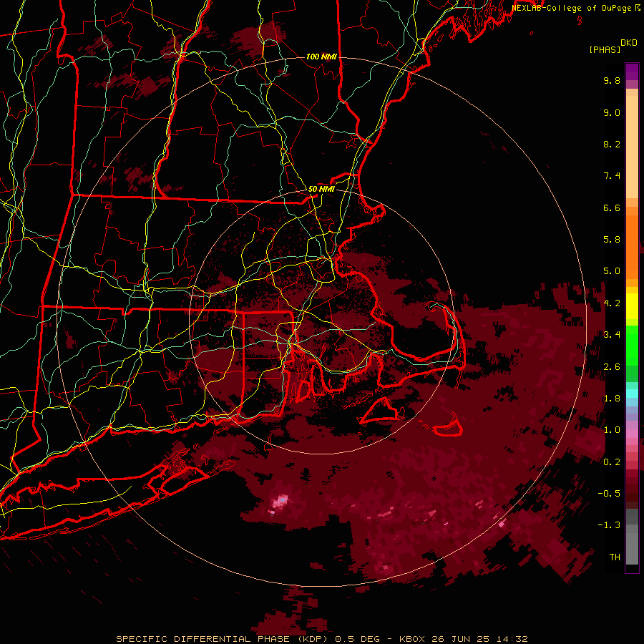This screenshot has height=644, width=644.
Task: Click the 100 NMI range ring label
Action: (x=321, y=57)
